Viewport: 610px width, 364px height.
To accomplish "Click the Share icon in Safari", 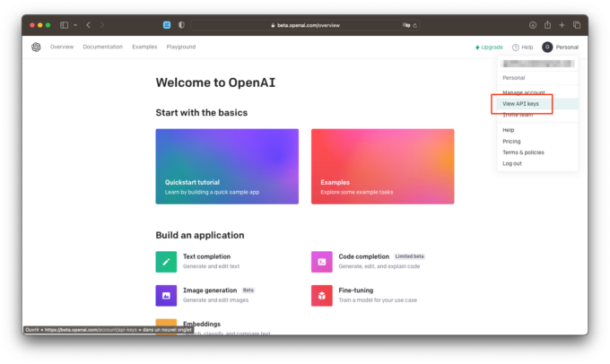I will 547,24.
